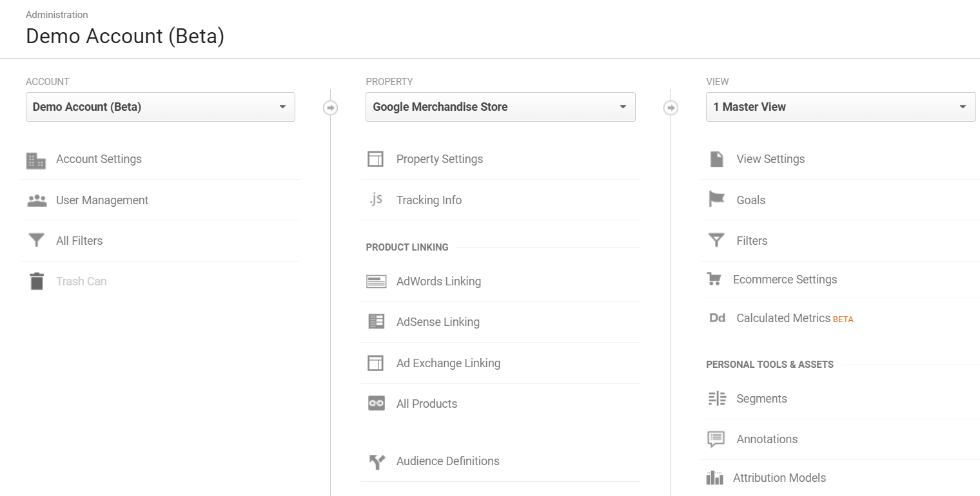Select AdWords Linking
This screenshot has height=496, width=980.
point(438,281)
